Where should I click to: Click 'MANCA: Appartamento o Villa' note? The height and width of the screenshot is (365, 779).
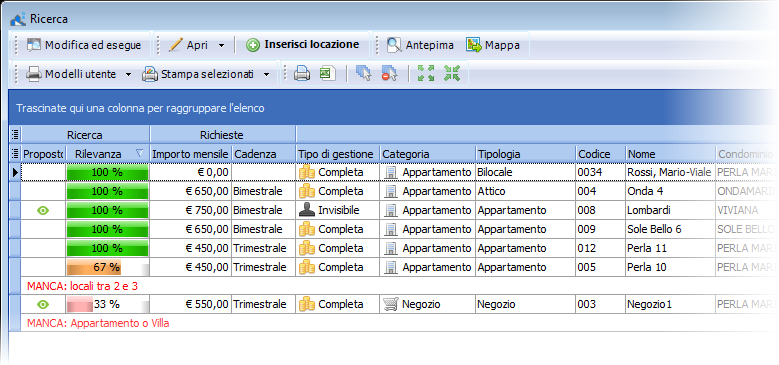(98, 324)
